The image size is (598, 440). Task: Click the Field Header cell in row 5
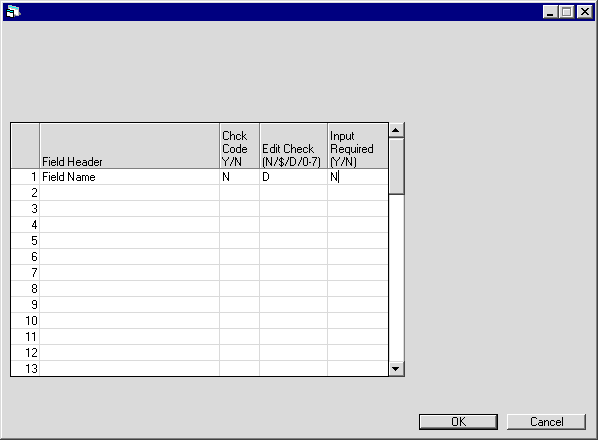130,241
